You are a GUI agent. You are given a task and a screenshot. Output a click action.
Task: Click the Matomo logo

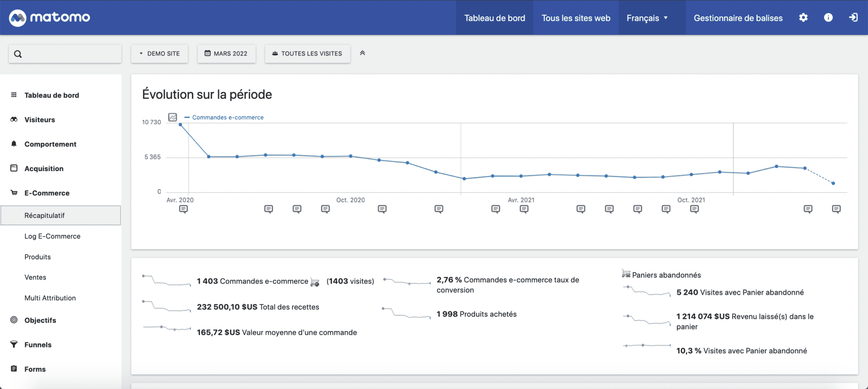[x=50, y=18]
